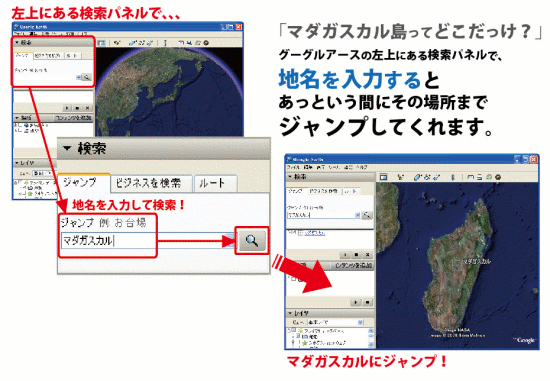Toggle the checkbox in Madagascar window places list

point(294,279)
